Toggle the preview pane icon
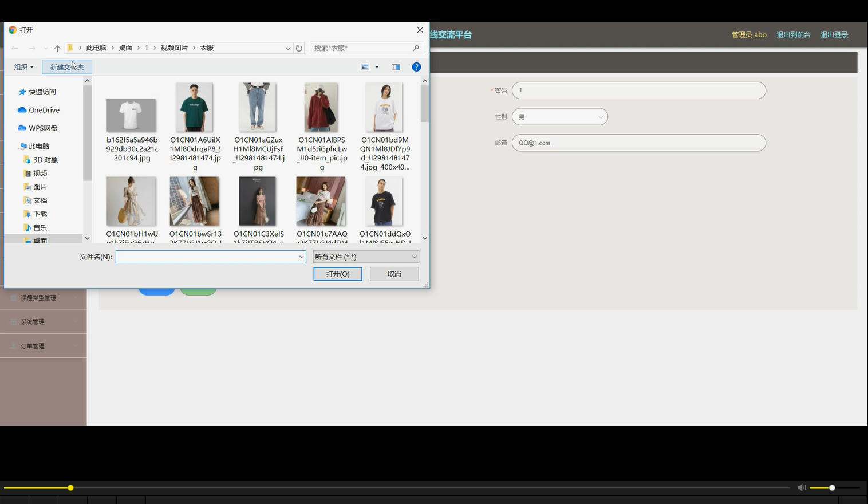This screenshot has height=504, width=868. click(396, 67)
